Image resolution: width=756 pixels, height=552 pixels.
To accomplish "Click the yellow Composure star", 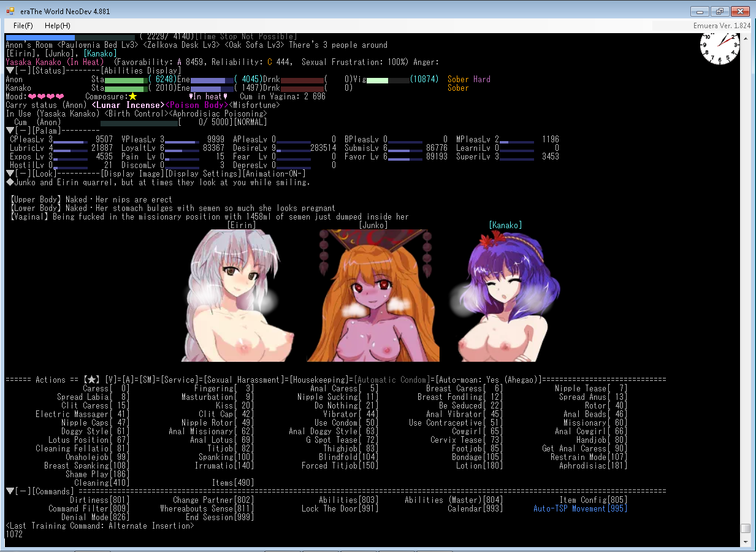I will 132,97.
